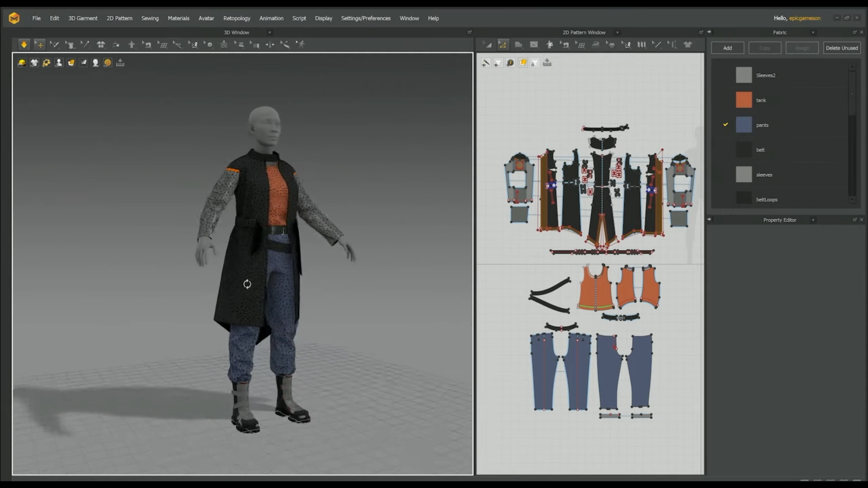
Task: Select the beltLoops fabric list item
Action: tap(766, 200)
